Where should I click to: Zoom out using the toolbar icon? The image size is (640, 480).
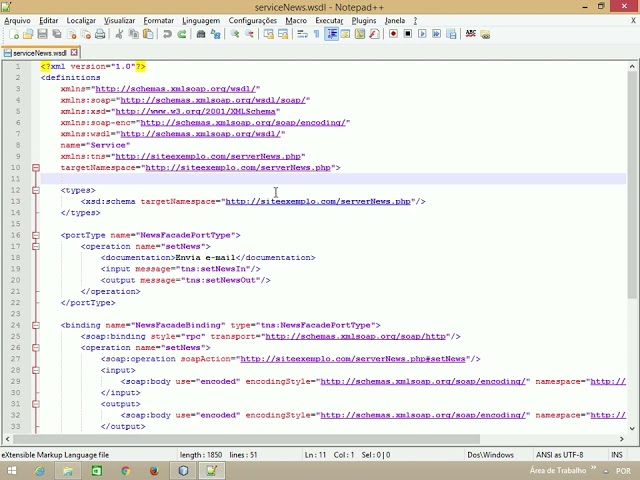click(249, 34)
